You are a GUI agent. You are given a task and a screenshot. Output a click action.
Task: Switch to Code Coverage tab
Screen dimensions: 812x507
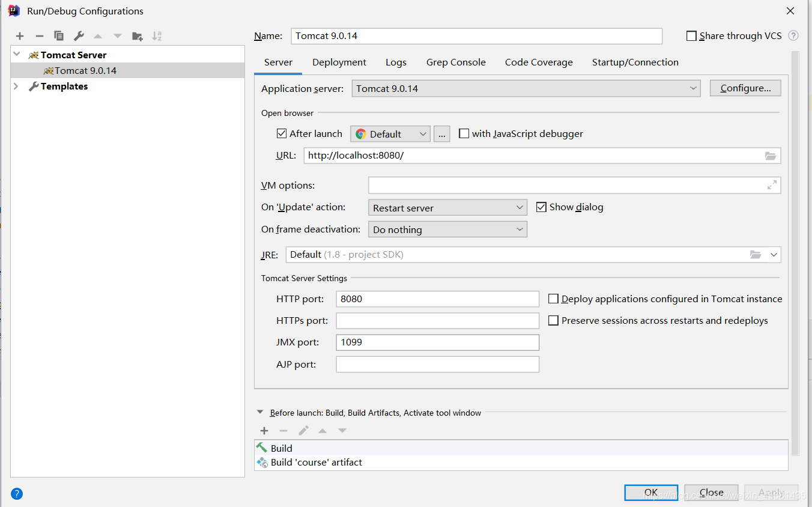(x=539, y=62)
